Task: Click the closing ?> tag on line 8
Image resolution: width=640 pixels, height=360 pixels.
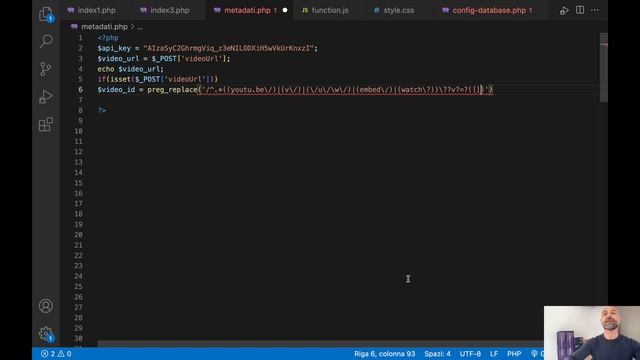Action: (102, 110)
